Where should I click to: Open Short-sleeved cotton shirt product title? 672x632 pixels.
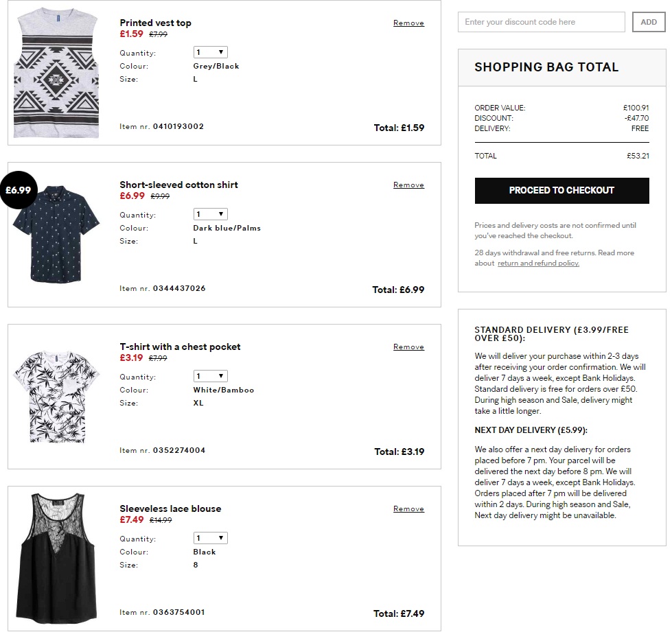point(178,185)
